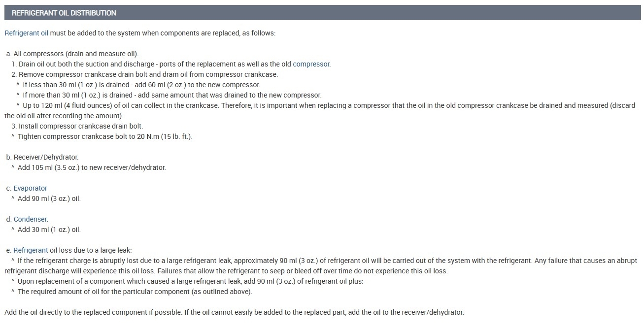Click the "Add 30 ml (1 oz.) oil" line
Image resolution: width=644 pixels, height=329 pixels.
(x=49, y=230)
